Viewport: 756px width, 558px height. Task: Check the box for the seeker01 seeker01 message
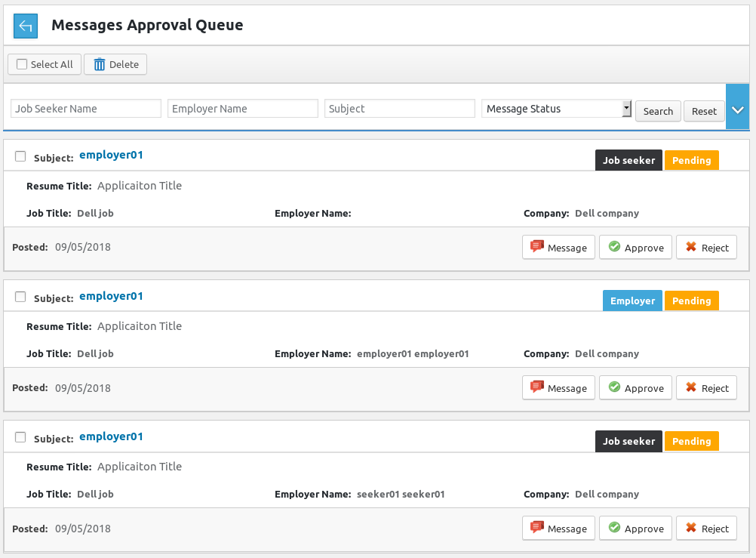coord(20,437)
